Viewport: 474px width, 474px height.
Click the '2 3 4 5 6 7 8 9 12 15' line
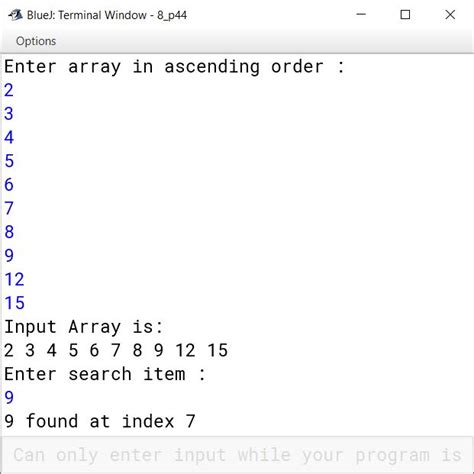tap(116, 350)
